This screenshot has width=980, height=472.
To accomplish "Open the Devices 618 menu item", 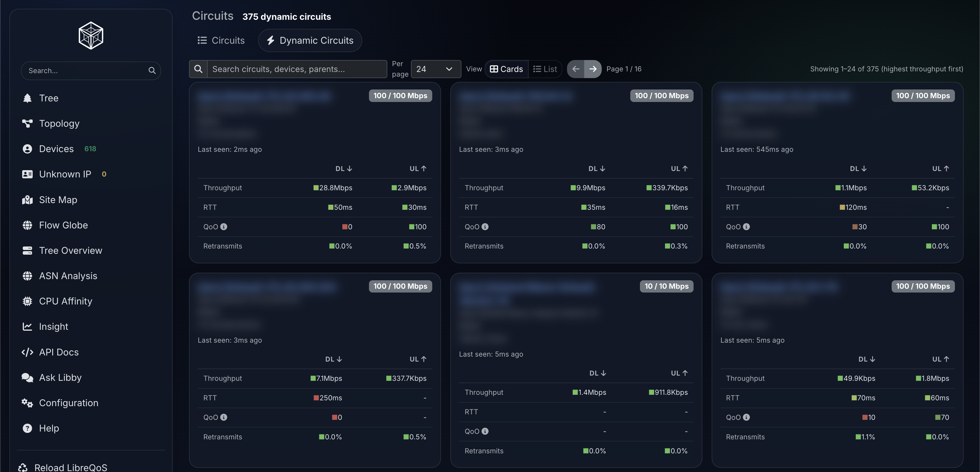I will tap(59, 149).
